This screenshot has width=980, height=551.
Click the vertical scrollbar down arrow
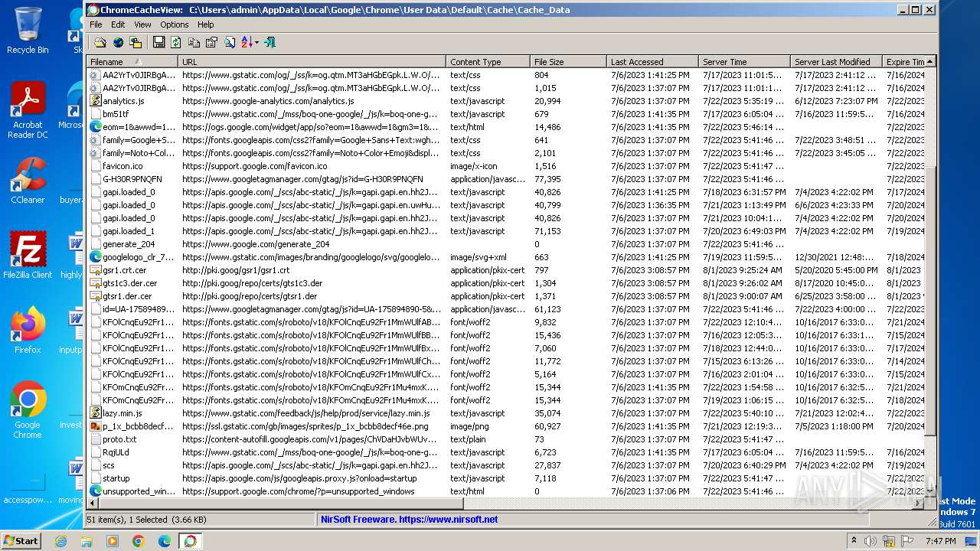point(930,491)
